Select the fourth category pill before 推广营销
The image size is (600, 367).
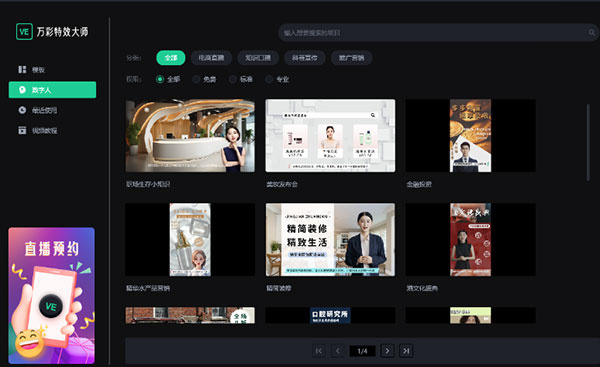click(x=305, y=58)
